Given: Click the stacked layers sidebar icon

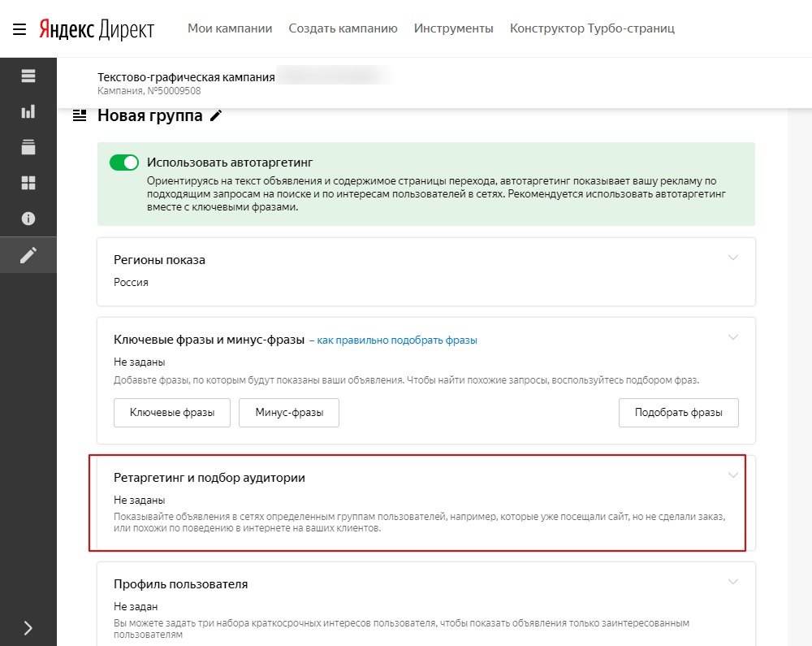Looking at the screenshot, I should [28, 147].
